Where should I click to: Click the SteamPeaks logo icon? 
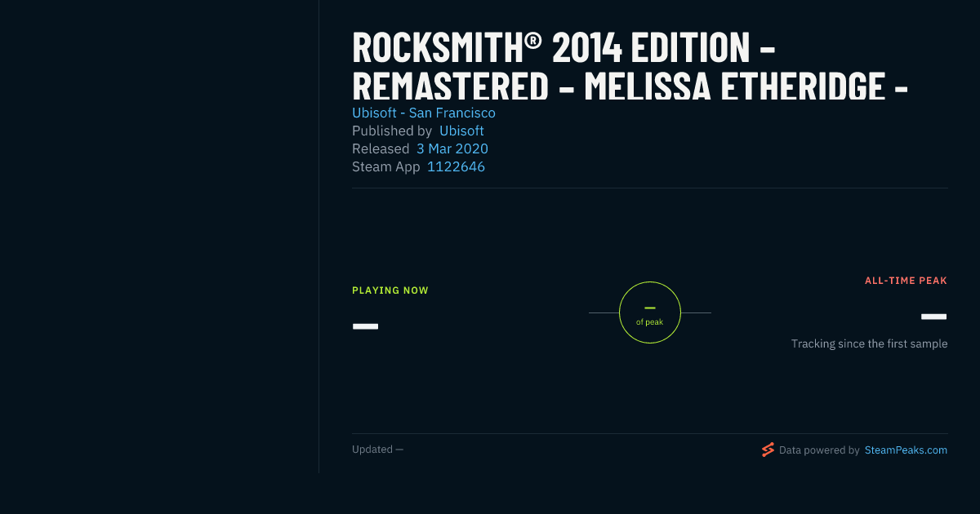coord(768,450)
